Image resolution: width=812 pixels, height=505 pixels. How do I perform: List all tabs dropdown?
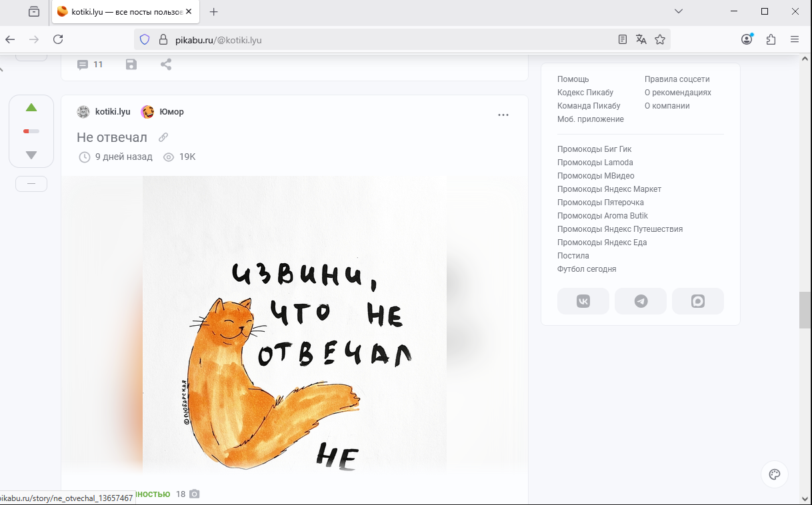pos(679,11)
